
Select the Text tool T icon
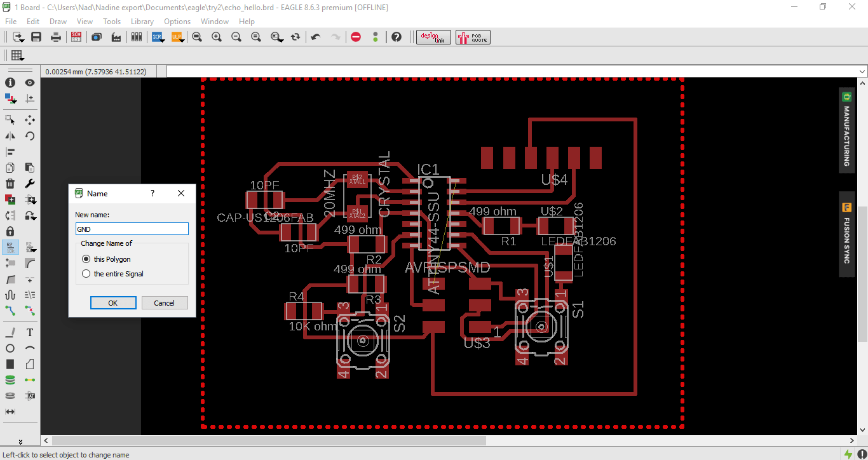pyautogui.click(x=30, y=332)
